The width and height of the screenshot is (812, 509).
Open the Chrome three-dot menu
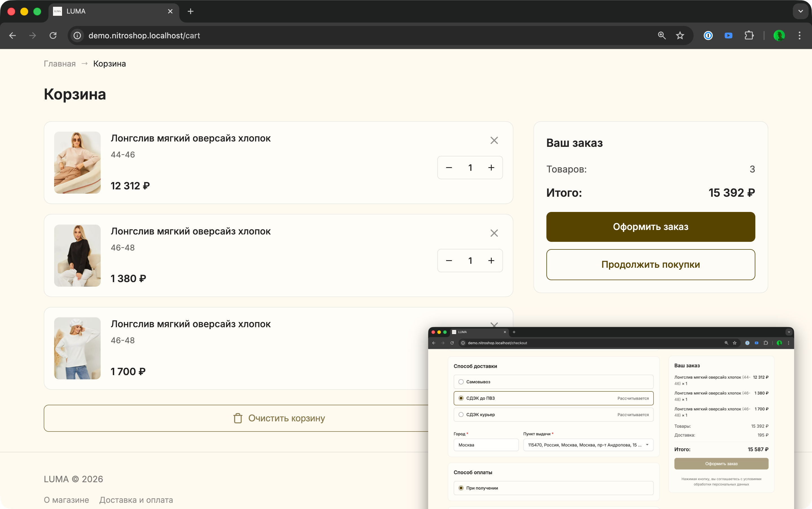799,35
